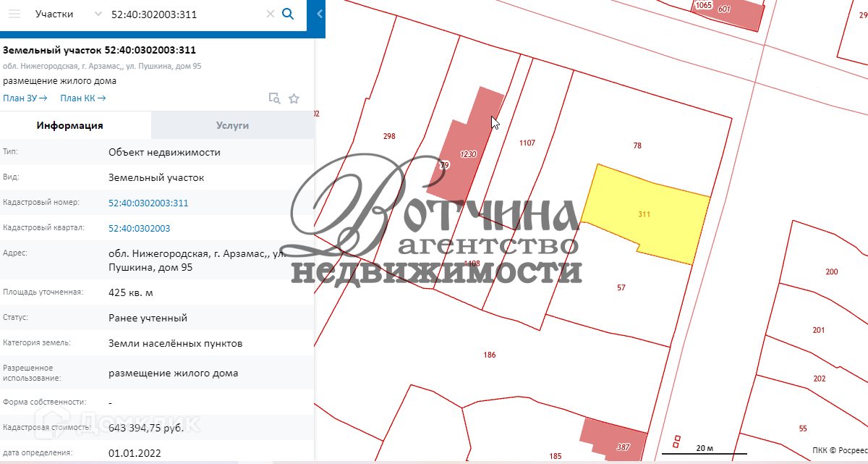
Task: Click parcel 186 on the map
Action: (490, 355)
